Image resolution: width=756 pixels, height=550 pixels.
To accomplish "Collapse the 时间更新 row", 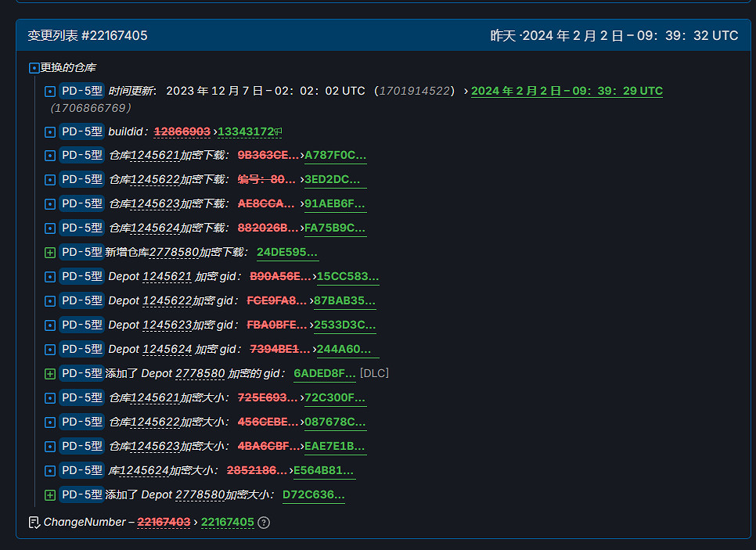I will 49,90.
